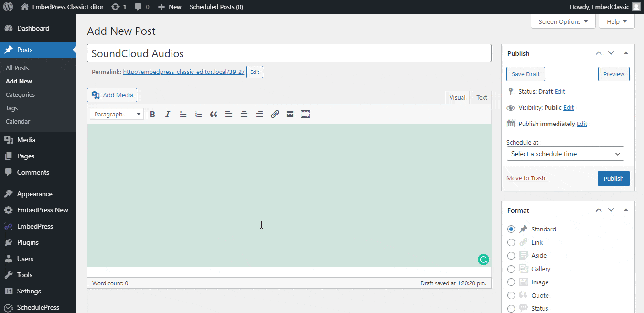This screenshot has height=313, width=644.
Task: Insert a bulleted list
Action: (183, 114)
